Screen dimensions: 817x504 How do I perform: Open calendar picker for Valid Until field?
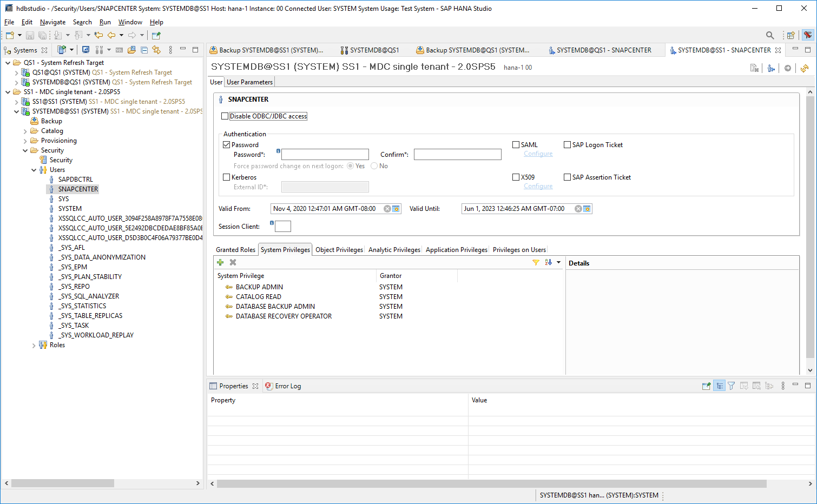pyautogui.click(x=587, y=209)
